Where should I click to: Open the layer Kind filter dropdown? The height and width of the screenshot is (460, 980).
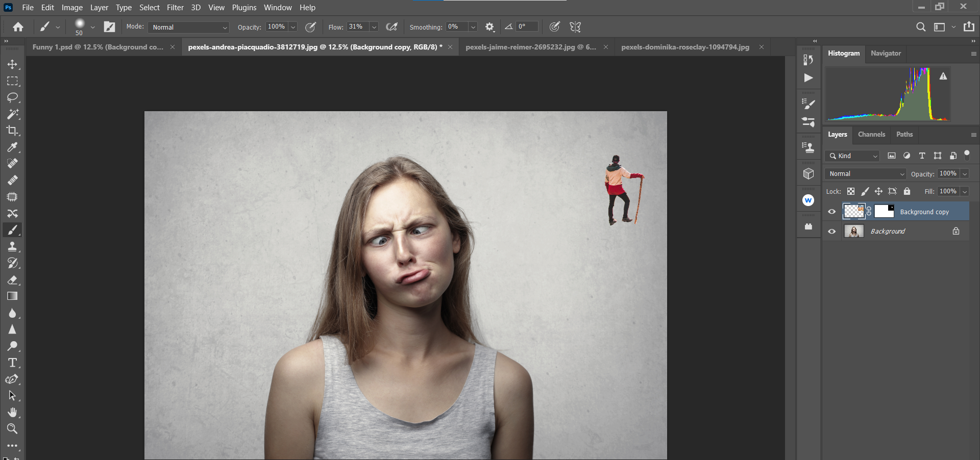852,156
